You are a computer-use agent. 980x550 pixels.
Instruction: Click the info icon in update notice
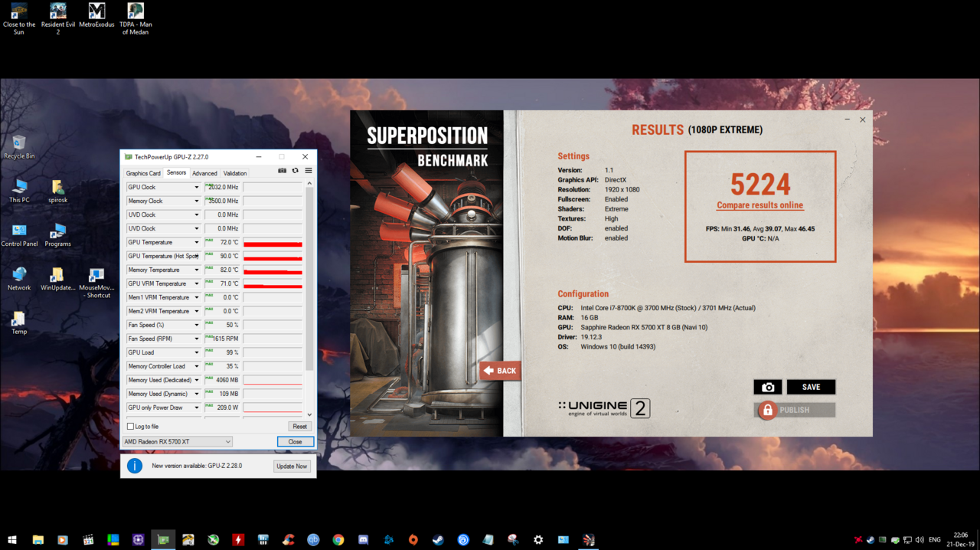coord(135,466)
